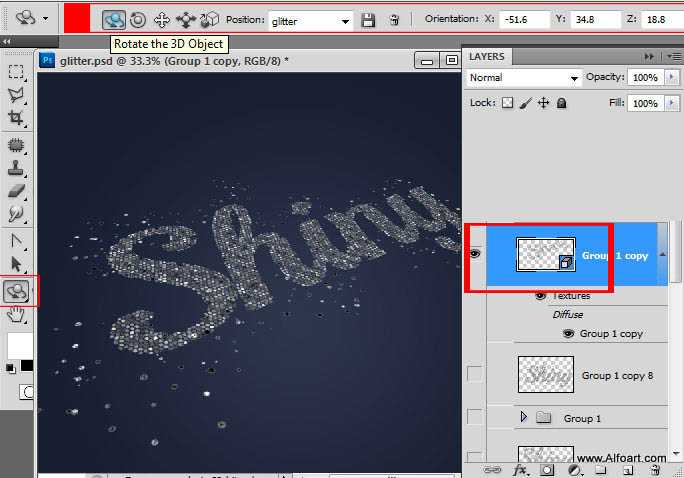Click the Orientation Z value field

click(662, 20)
